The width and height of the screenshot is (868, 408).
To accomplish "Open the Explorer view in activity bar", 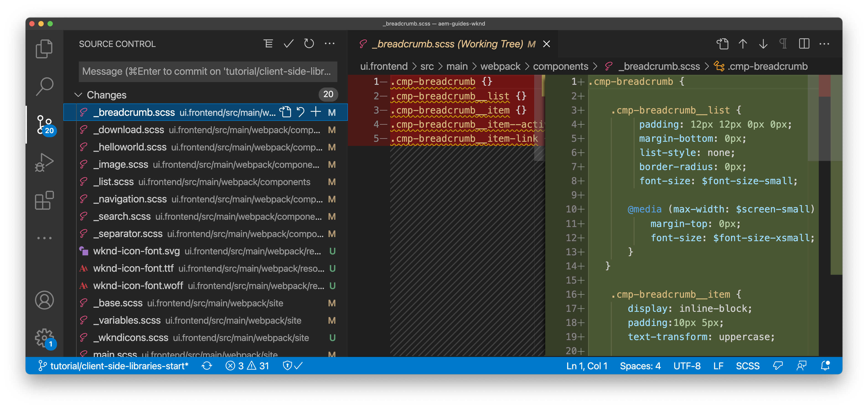I will [44, 49].
